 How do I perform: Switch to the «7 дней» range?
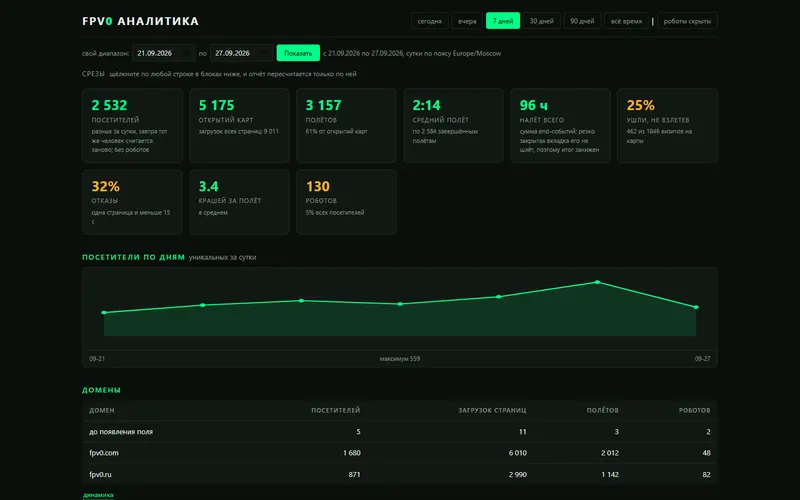(503, 21)
